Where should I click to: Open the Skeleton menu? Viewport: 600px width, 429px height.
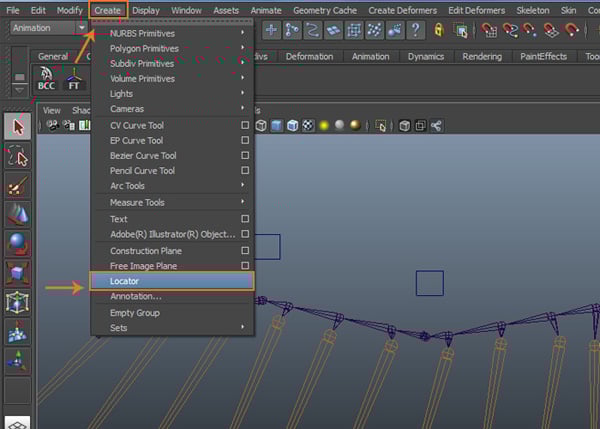pos(533,10)
